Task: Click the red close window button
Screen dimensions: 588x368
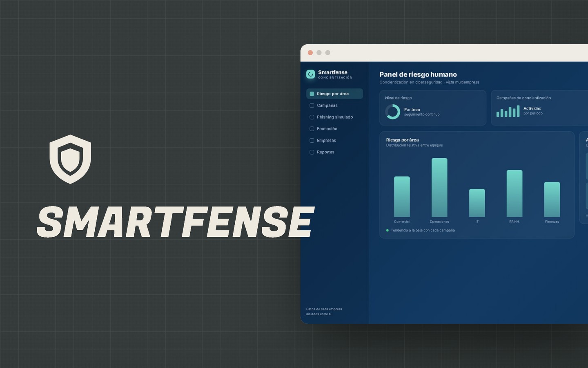Action: click(310, 53)
